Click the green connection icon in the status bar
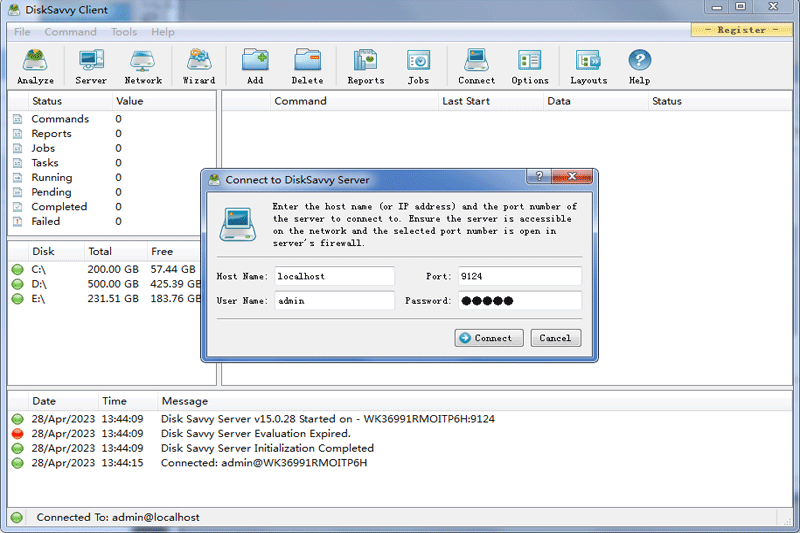Screen dimensions: 800x533 pos(17,517)
